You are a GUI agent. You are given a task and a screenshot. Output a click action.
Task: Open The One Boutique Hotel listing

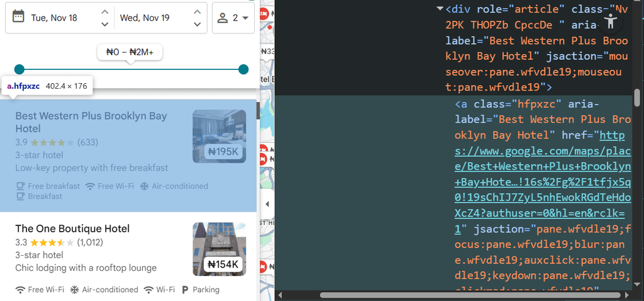(x=72, y=229)
